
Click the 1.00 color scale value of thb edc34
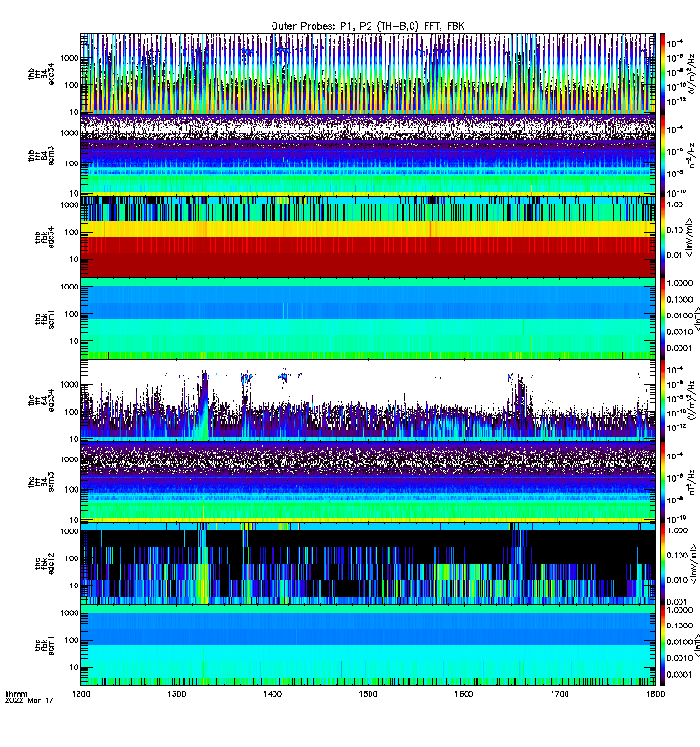tap(675, 204)
